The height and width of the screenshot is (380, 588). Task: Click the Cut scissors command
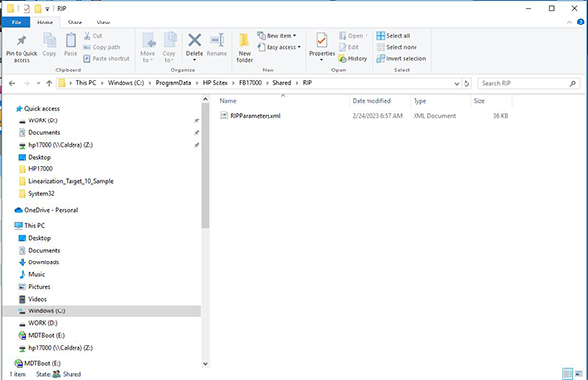pyautogui.click(x=93, y=36)
